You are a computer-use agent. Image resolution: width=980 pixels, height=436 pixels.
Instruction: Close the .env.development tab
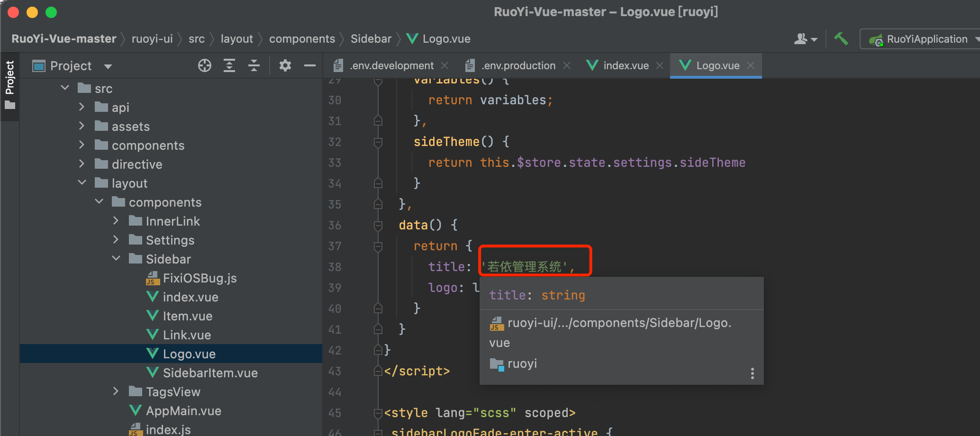[445, 65]
